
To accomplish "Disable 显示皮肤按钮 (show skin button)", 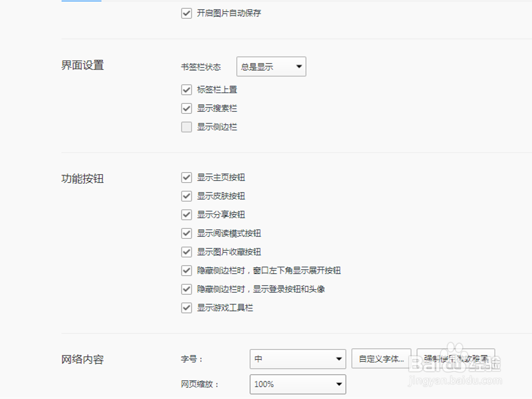I will tap(186, 196).
